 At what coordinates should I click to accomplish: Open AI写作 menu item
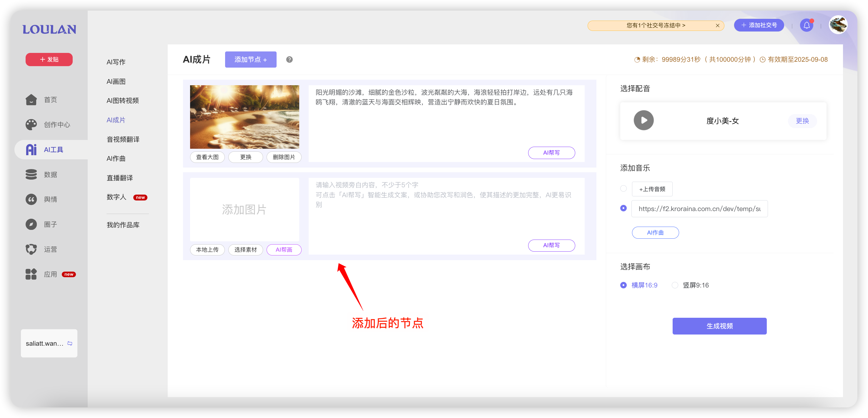pos(116,62)
